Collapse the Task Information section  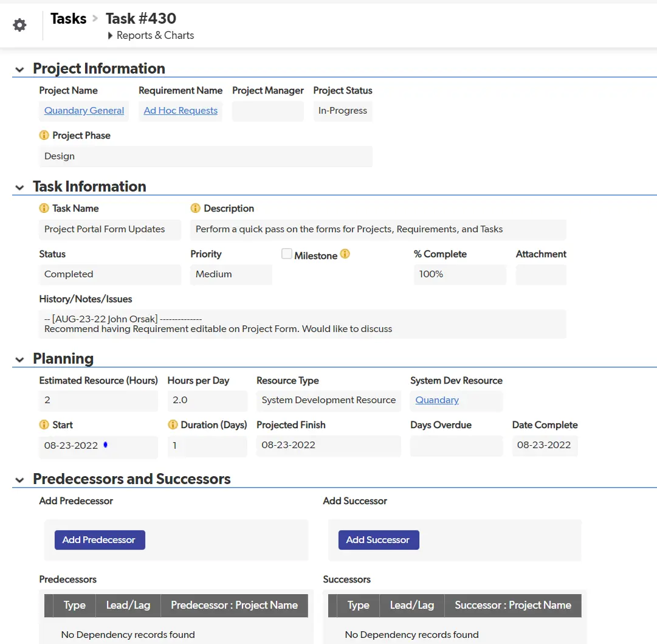(x=19, y=187)
